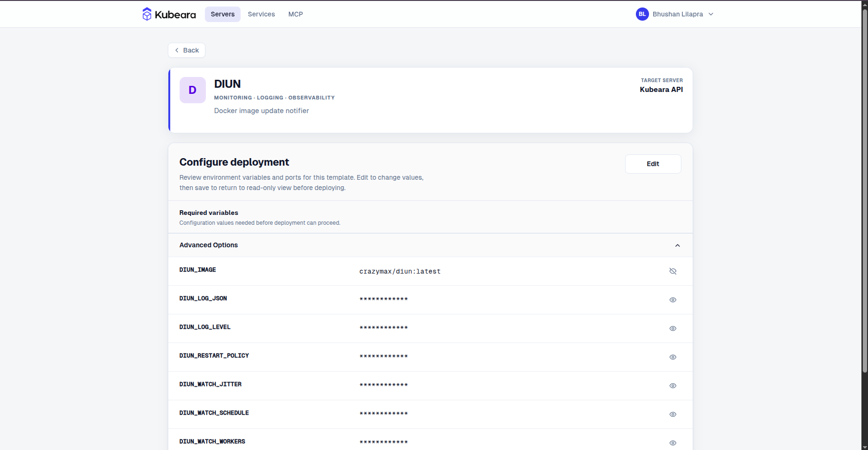Click the BL user avatar
868x450 pixels.
pos(642,14)
